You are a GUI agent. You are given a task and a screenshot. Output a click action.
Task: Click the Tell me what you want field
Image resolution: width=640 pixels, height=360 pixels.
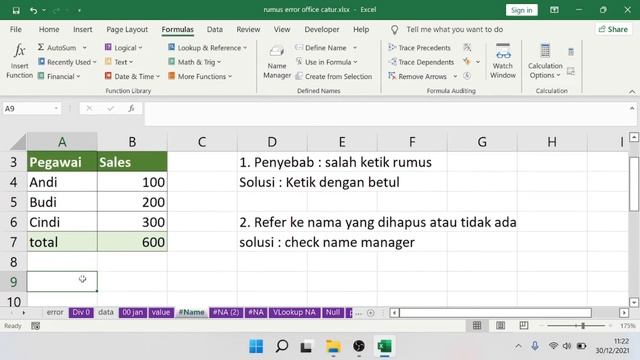(x=454, y=29)
